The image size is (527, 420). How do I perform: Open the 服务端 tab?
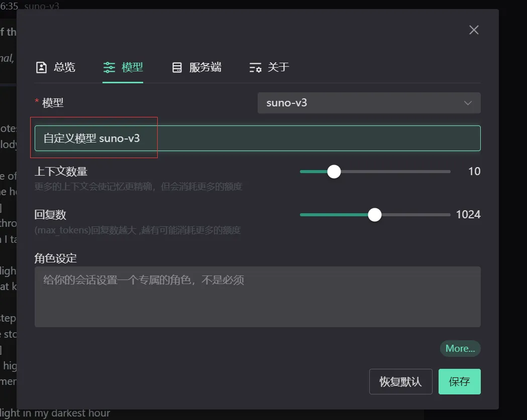[x=205, y=67]
